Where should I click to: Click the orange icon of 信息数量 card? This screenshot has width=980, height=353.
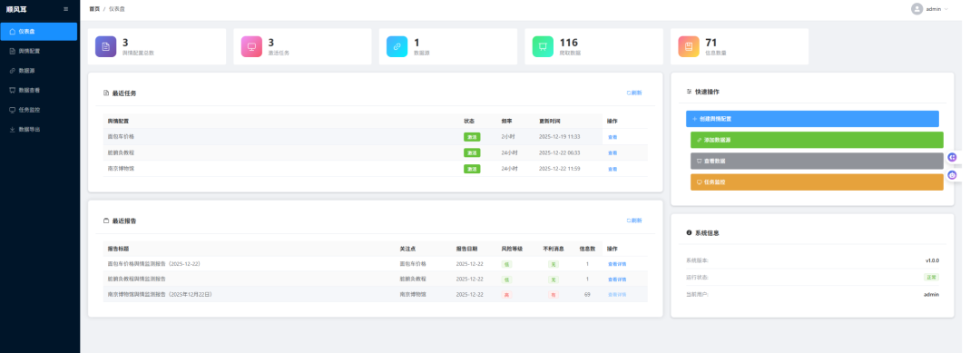(x=689, y=46)
